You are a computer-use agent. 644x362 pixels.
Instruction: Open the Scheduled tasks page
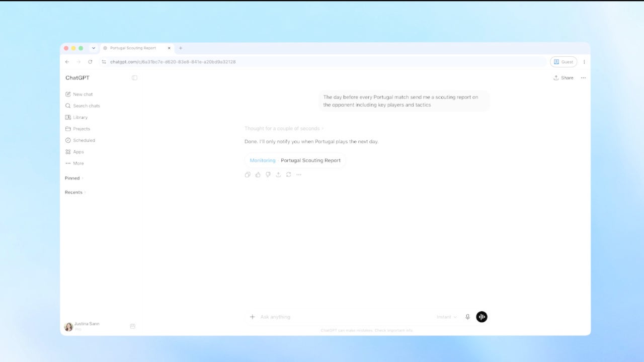(80, 141)
